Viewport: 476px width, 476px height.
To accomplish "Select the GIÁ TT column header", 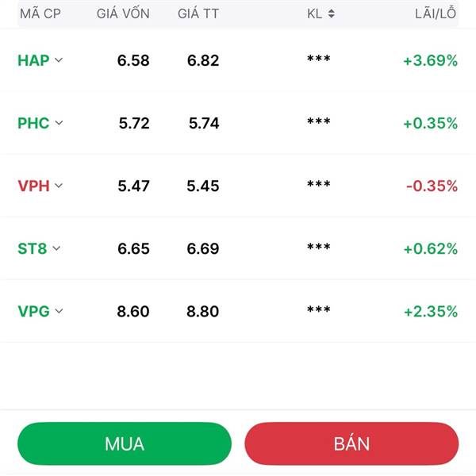I will [x=198, y=13].
